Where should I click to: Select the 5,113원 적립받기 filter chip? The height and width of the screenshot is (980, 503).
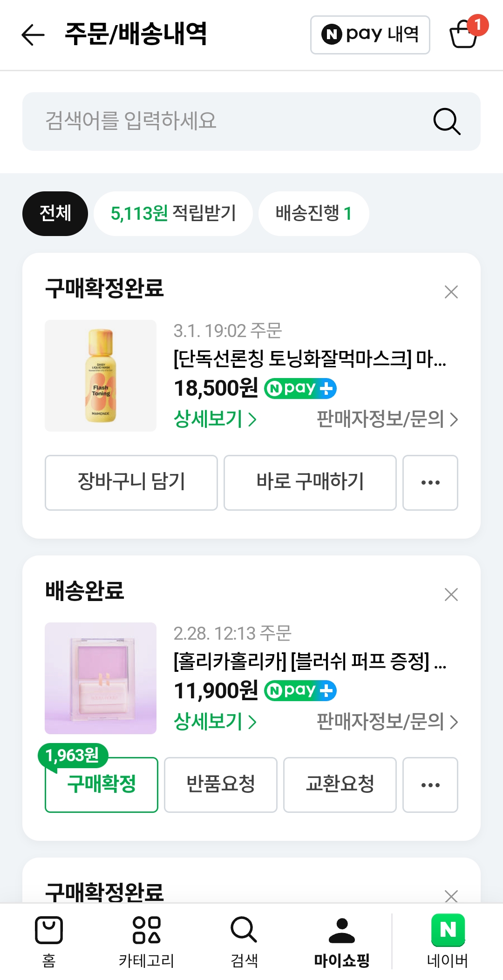[173, 214]
